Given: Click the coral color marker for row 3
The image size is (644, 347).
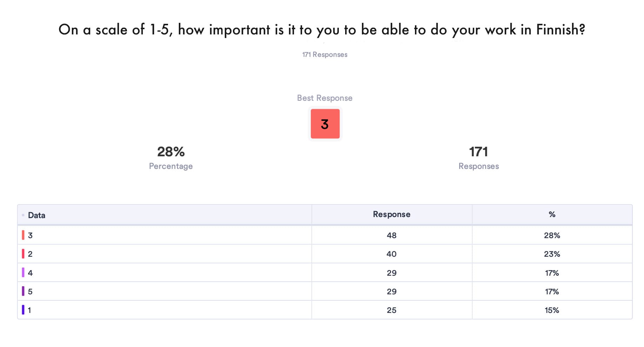Looking at the screenshot, I should tap(23, 235).
